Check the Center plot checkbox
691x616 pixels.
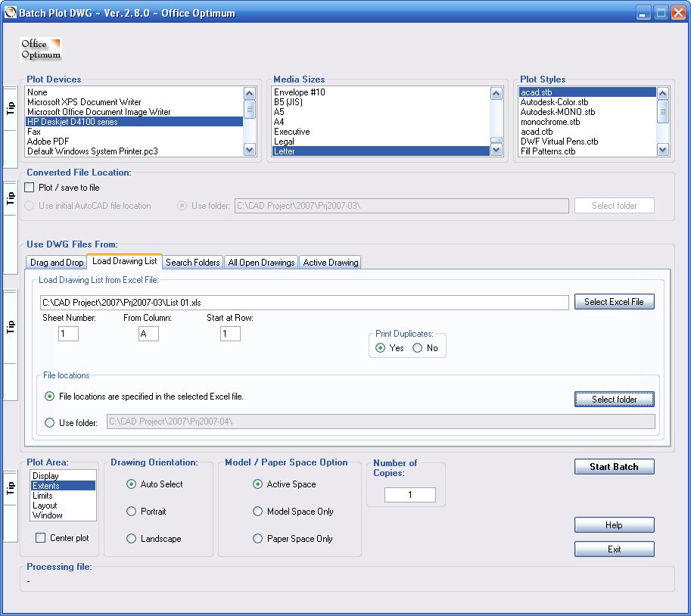(x=41, y=537)
